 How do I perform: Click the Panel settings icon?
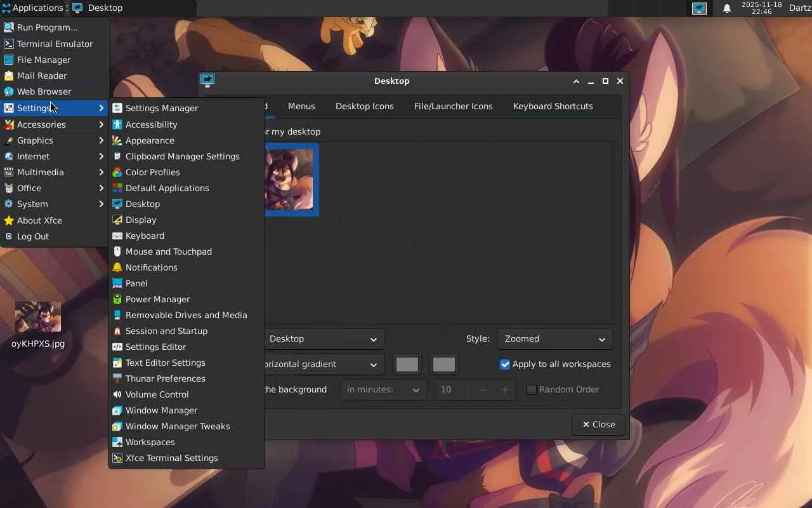(x=117, y=283)
